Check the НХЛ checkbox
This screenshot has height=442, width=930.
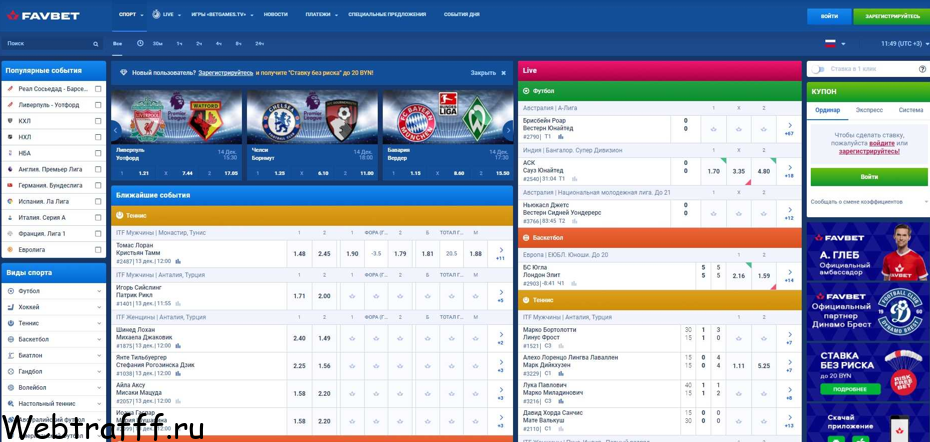(x=98, y=137)
